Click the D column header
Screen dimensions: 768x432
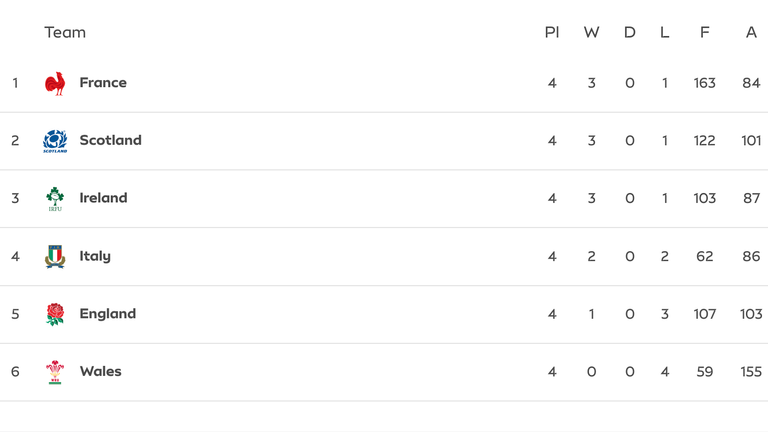tap(629, 32)
